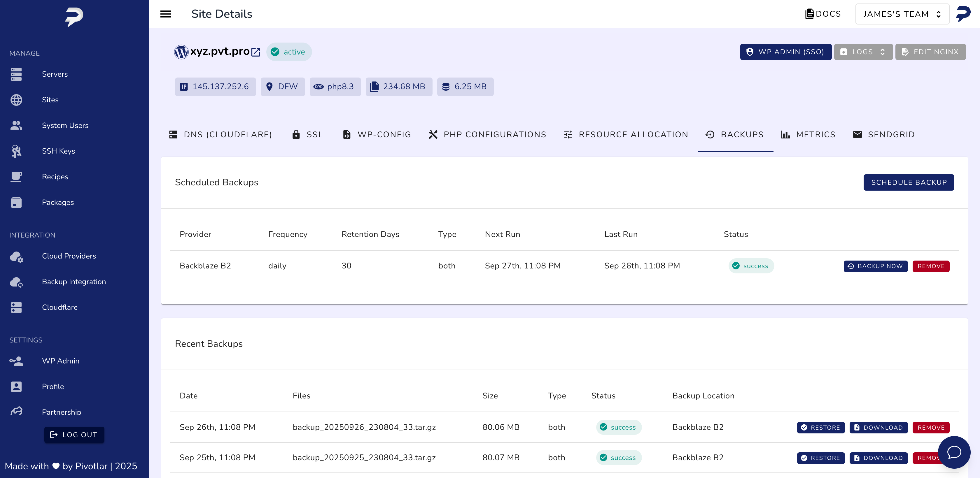This screenshot has height=478, width=980.
Task: Click the 145.137.252.6 IP address chip
Action: point(215,87)
